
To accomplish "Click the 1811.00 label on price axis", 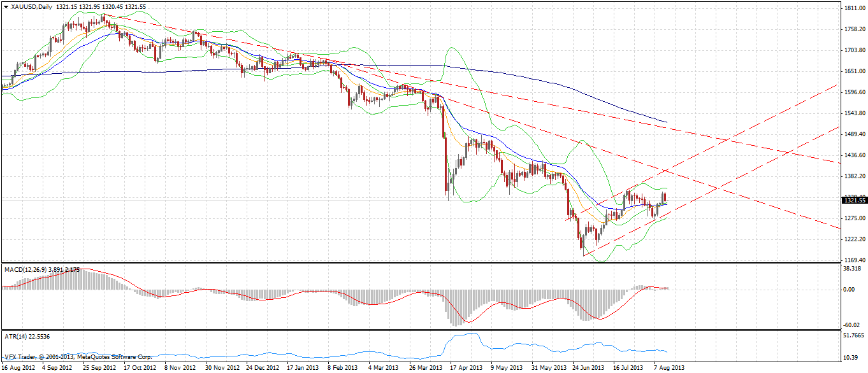I will pyautogui.click(x=853, y=8).
